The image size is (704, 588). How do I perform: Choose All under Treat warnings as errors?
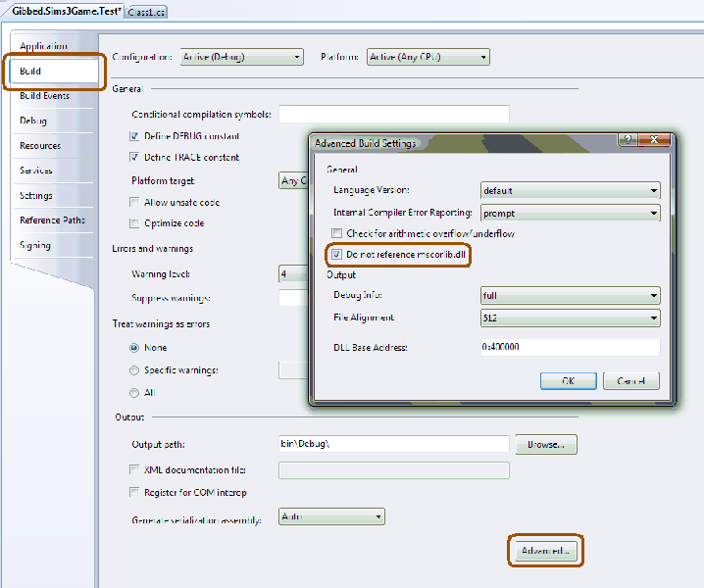pyautogui.click(x=135, y=393)
